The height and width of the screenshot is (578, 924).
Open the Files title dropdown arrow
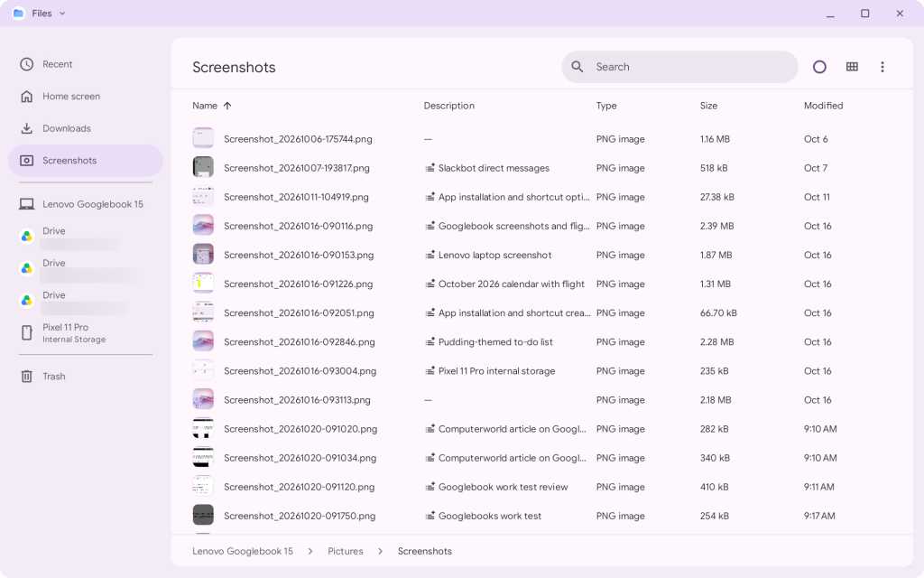click(62, 13)
